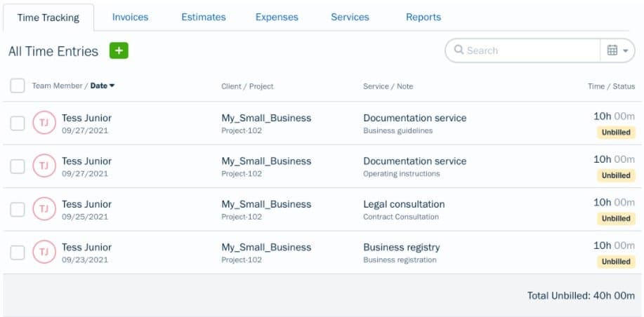The image size is (644, 317).
Task: Click TJ avatar for the Operating instructions entry
Action: click(44, 166)
